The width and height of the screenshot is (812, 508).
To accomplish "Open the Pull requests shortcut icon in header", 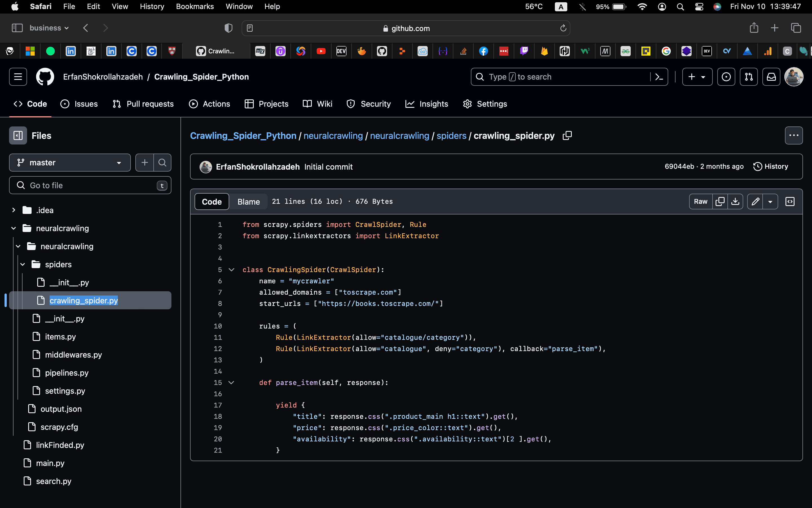I will click(x=749, y=77).
